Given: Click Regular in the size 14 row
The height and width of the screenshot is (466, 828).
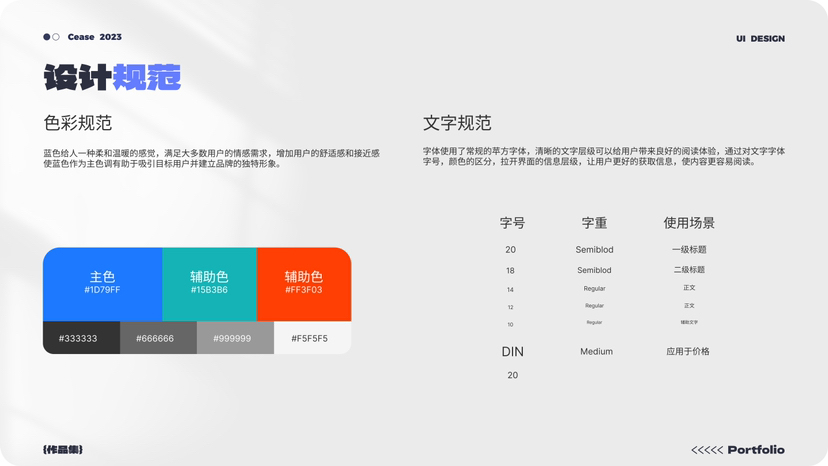Looking at the screenshot, I should point(595,288).
